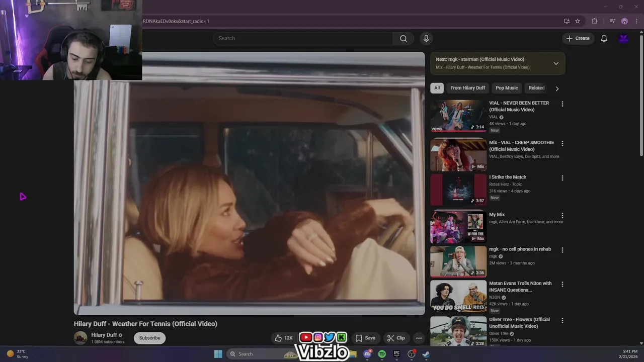644x362 pixels.
Task: Open Spotify from the taskbar
Action: tap(382, 354)
